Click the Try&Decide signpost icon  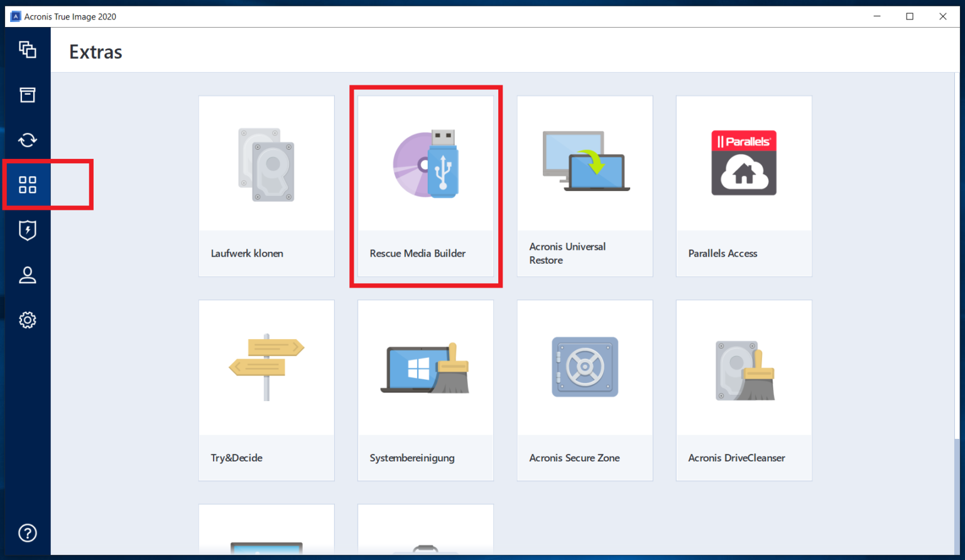click(x=266, y=367)
